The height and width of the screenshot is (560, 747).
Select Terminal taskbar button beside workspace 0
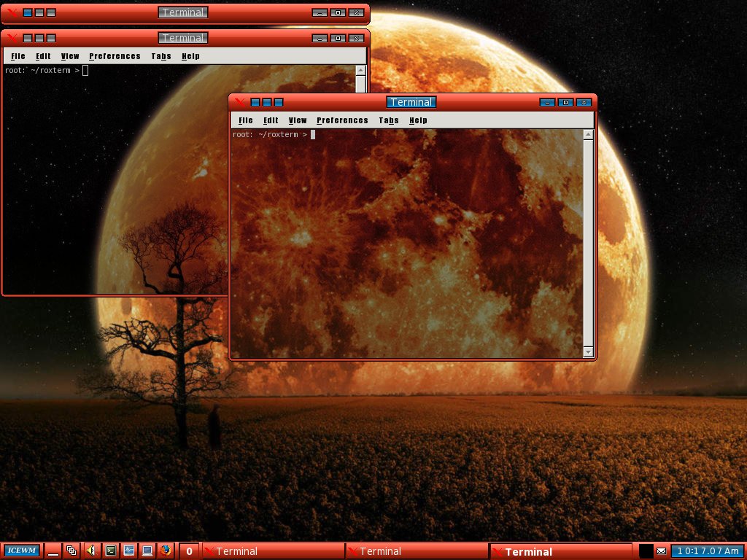(x=273, y=551)
